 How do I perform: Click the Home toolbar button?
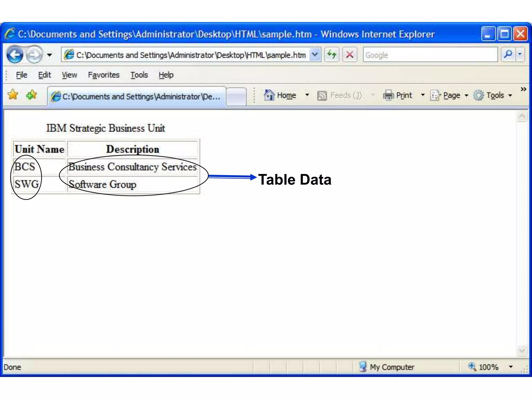pyautogui.click(x=280, y=95)
